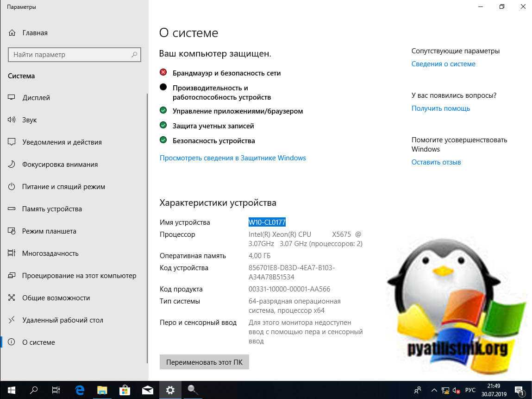This screenshot has height=399, width=532.
Task: Click into the Найти параметр search field
Action: (x=69, y=55)
